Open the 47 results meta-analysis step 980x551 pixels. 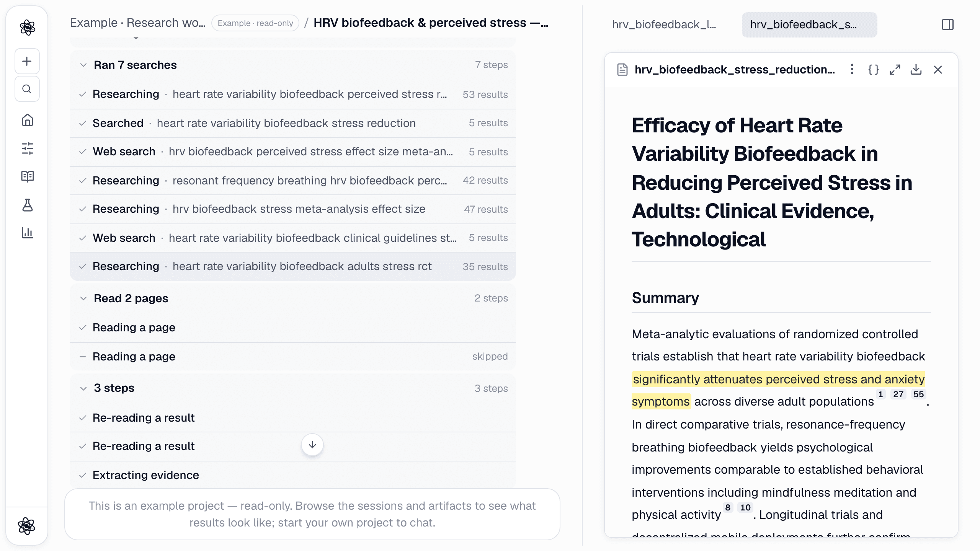pyautogui.click(x=293, y=209)
